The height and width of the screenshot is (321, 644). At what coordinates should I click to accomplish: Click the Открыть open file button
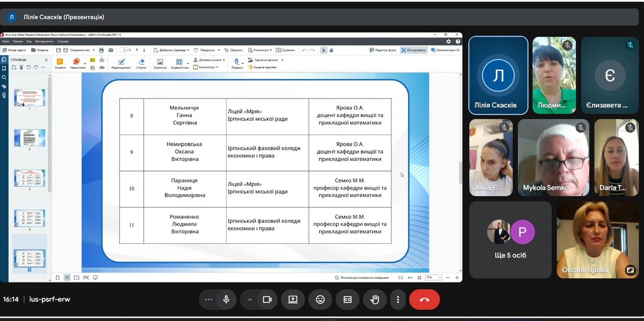click(40, 50)
